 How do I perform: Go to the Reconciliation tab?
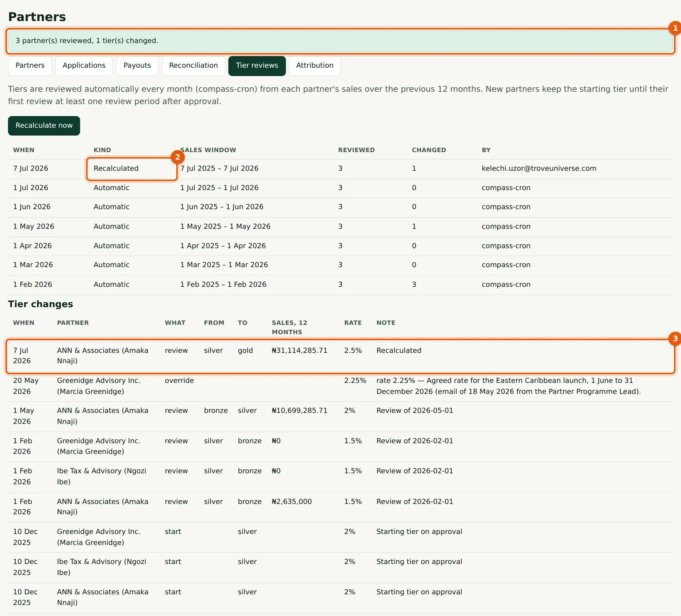pos(193,66)
